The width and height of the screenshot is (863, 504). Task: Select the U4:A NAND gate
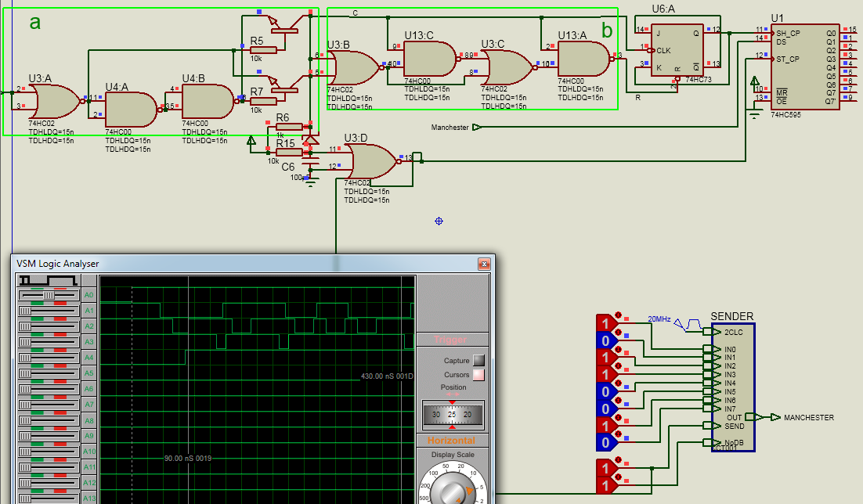tap(129, 110)
